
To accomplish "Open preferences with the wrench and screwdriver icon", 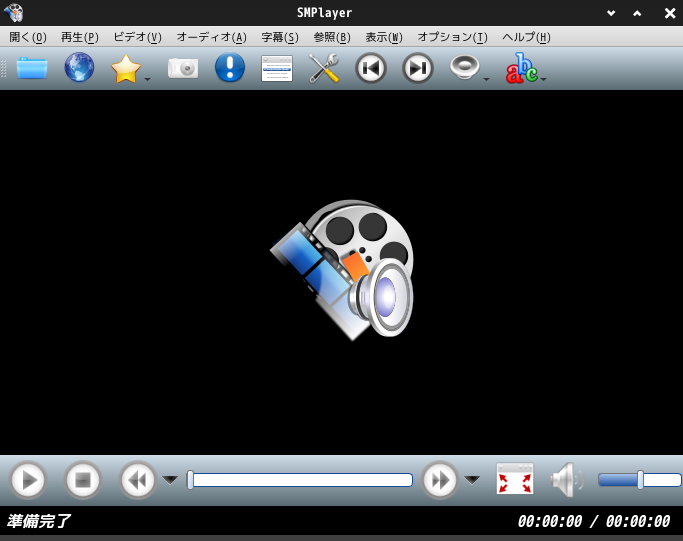I will pyautogui.click(x=324, y=68).
